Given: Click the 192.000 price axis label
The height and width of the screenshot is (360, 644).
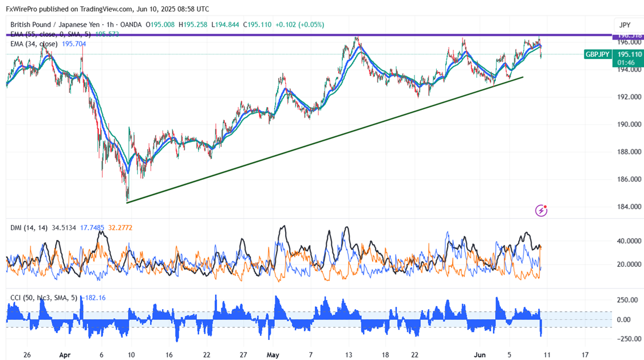Looking at the screenshot, I should tap(629, 97).
